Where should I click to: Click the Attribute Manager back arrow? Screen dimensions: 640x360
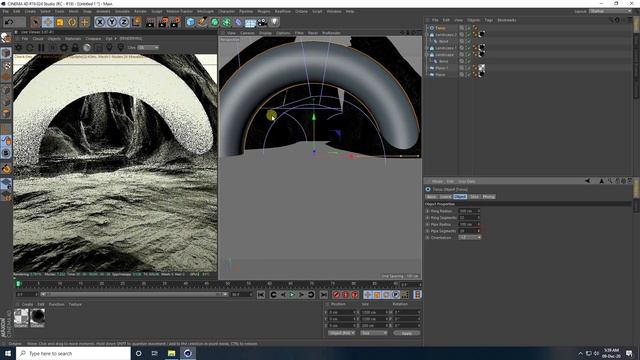point(587,181)
